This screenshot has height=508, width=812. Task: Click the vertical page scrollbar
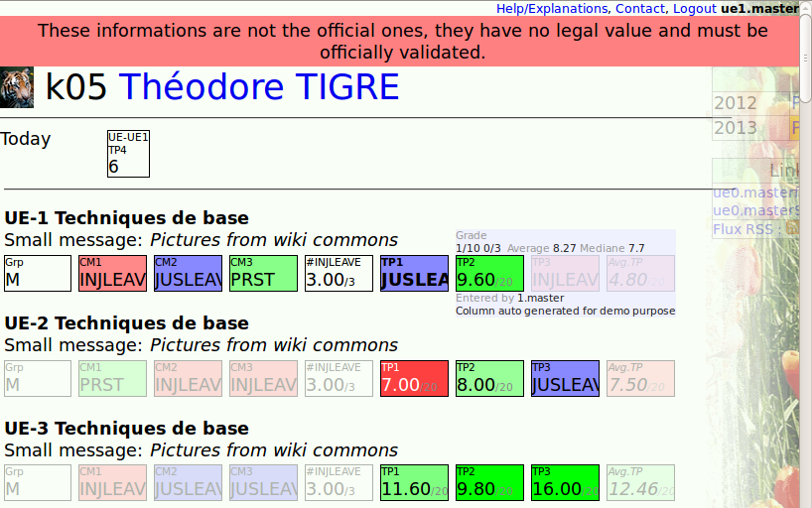[x=805, y=248]
